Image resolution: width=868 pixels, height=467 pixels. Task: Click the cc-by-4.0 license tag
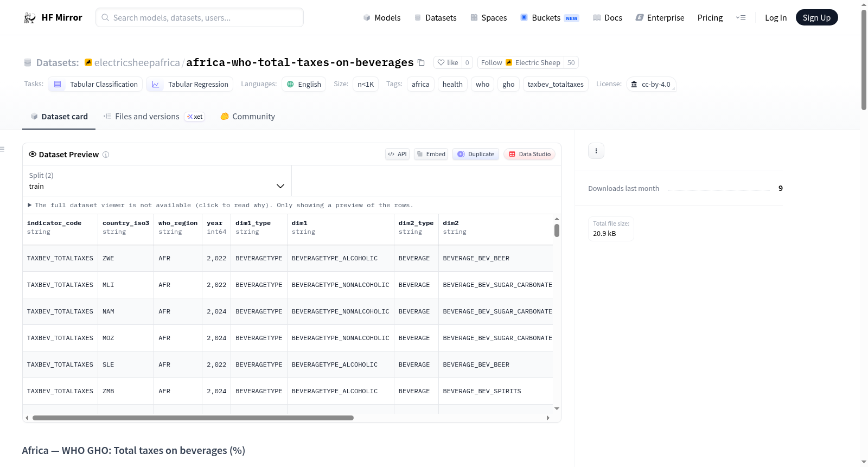point(651,84)
